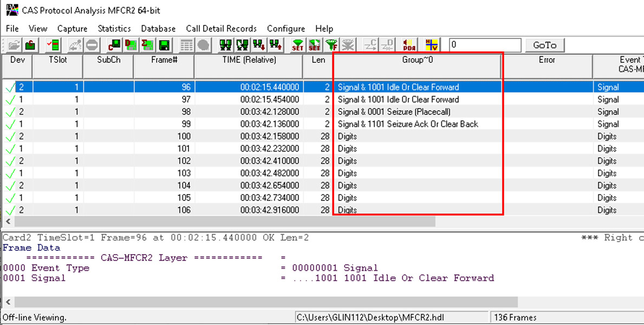Click frame list horizontal scrollbar left arrow
Image resolution: width=644 pixels, height=325 pixels.
(8, 222)
